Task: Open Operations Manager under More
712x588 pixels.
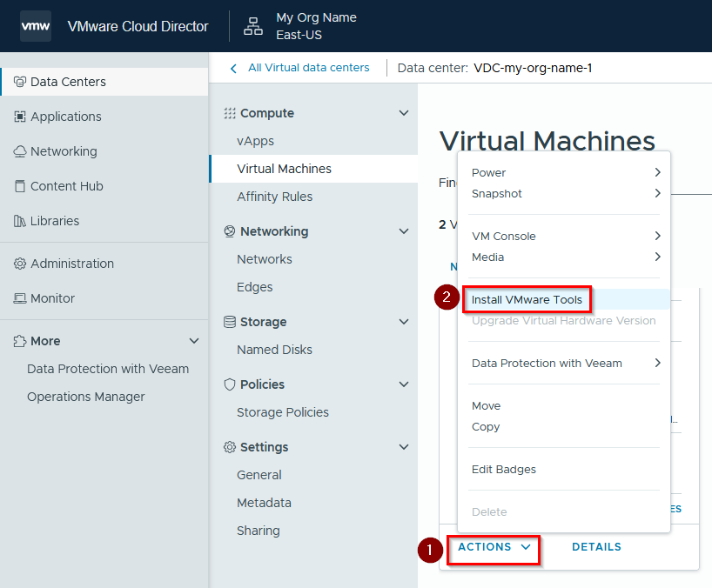Action: pyautogui.click(x=86, y=397)
